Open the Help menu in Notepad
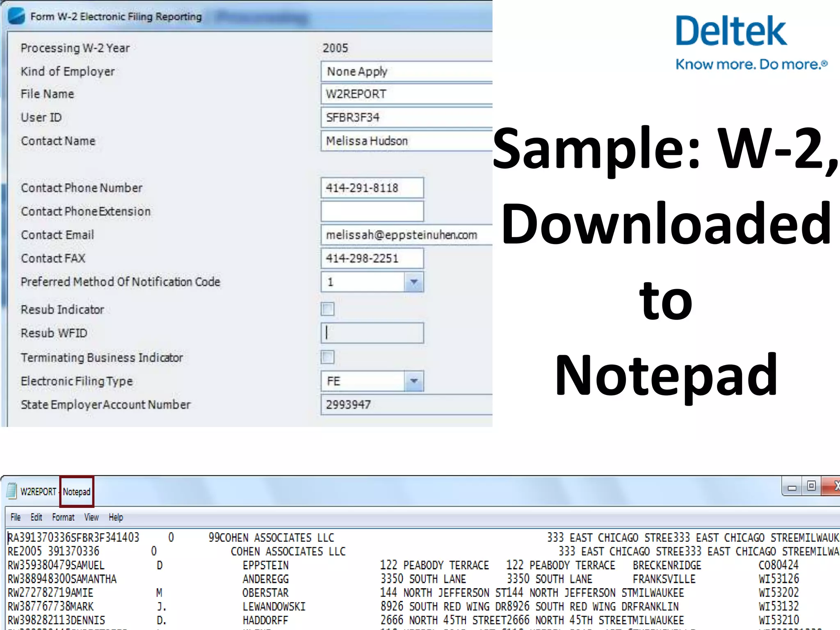 coord(116,517)
